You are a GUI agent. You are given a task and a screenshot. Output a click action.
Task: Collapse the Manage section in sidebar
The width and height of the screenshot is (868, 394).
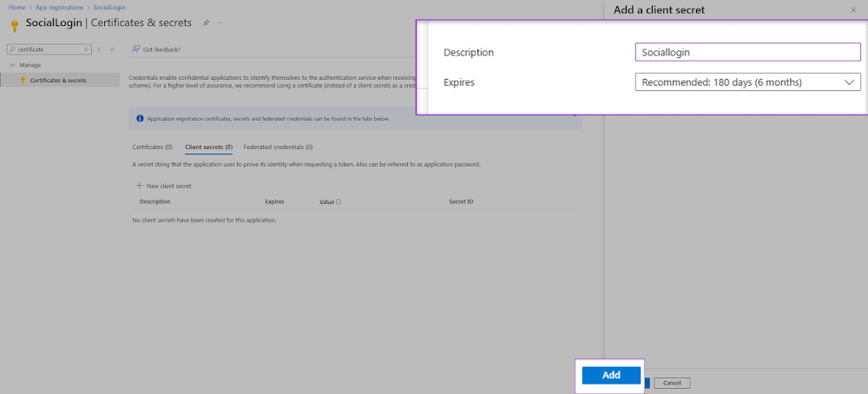tap(11, 65)
